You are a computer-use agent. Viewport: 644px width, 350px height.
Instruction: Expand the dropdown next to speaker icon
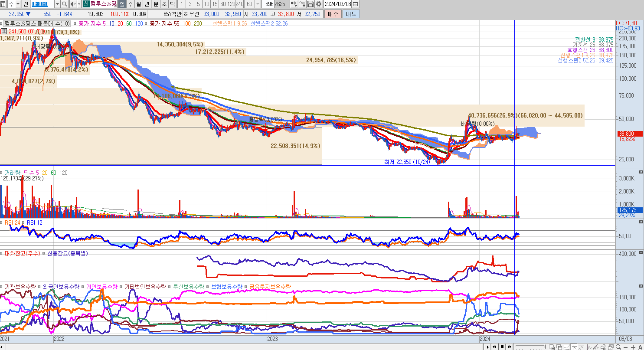tap(78, 4)
